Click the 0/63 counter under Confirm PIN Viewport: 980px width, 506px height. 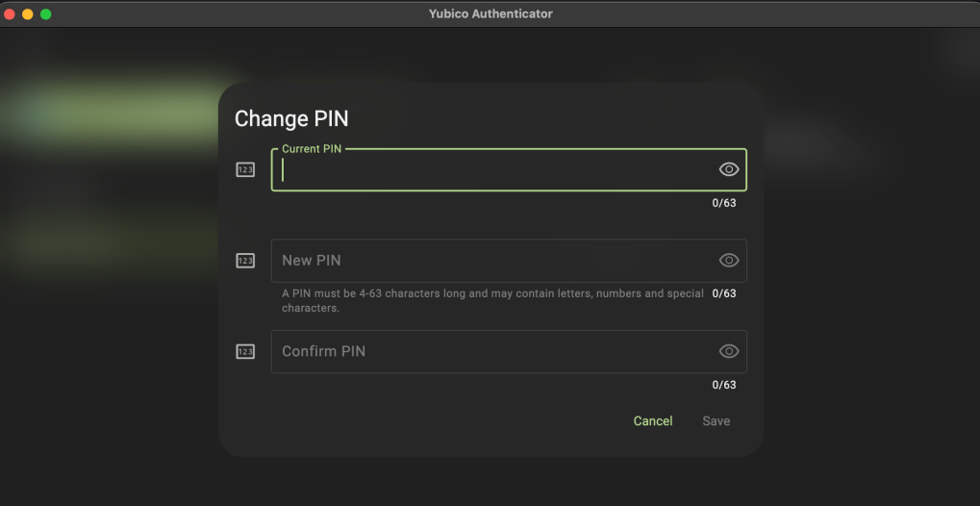723,385
